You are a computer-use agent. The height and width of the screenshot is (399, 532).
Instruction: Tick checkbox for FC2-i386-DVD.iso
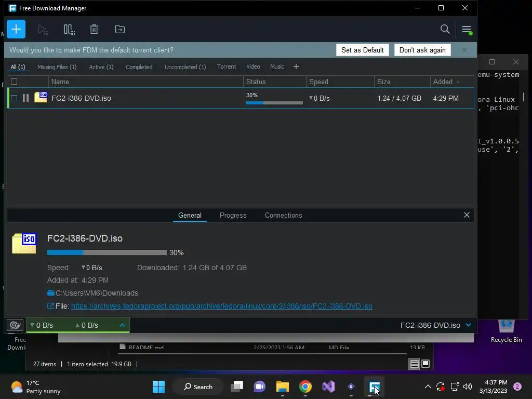14,98
